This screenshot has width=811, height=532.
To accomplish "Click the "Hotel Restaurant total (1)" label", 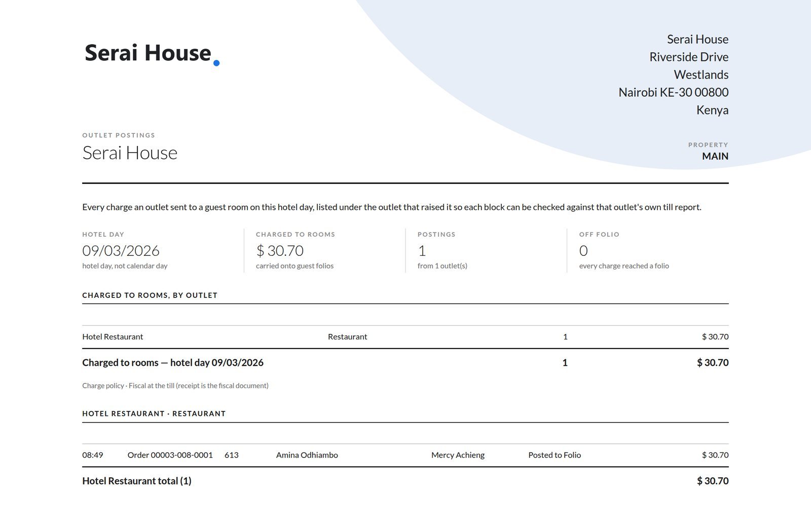I will pyautogui.click(x=137, y=481).
